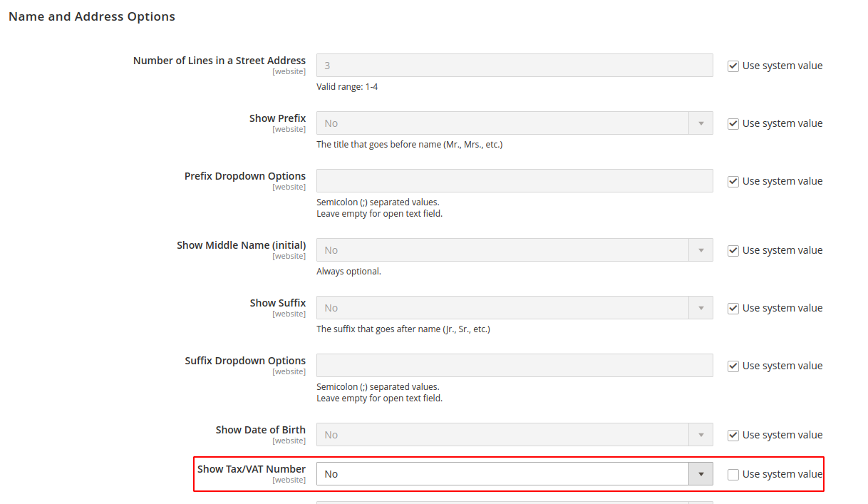868x504 pixels.
Task: Uncheck Use system value for Prefix Dropdown Options
Action: (733, 181)
